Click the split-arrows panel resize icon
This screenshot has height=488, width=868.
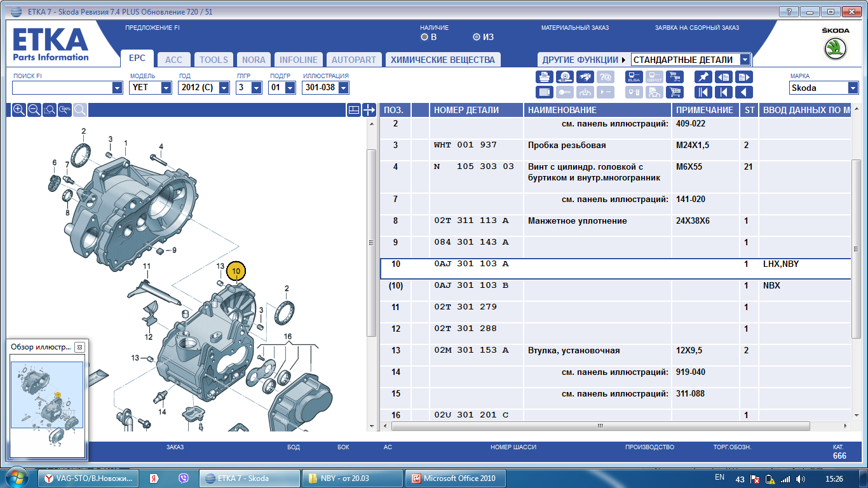(369, 110)
